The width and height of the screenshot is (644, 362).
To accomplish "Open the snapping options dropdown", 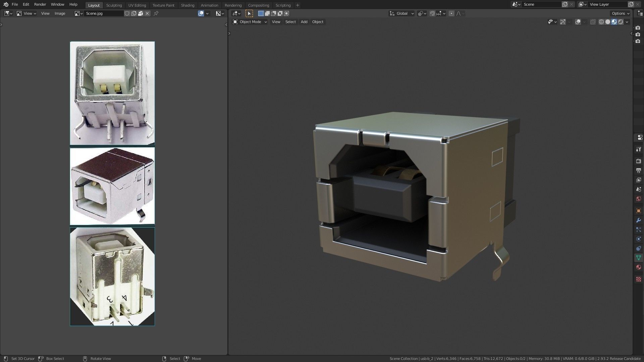I will pos(441,13).
